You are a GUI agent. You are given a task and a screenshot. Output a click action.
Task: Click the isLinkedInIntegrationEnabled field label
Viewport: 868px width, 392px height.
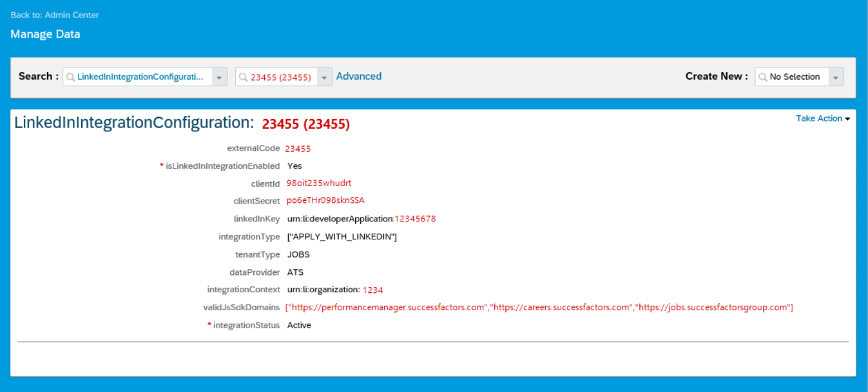[x=223, y=166]
